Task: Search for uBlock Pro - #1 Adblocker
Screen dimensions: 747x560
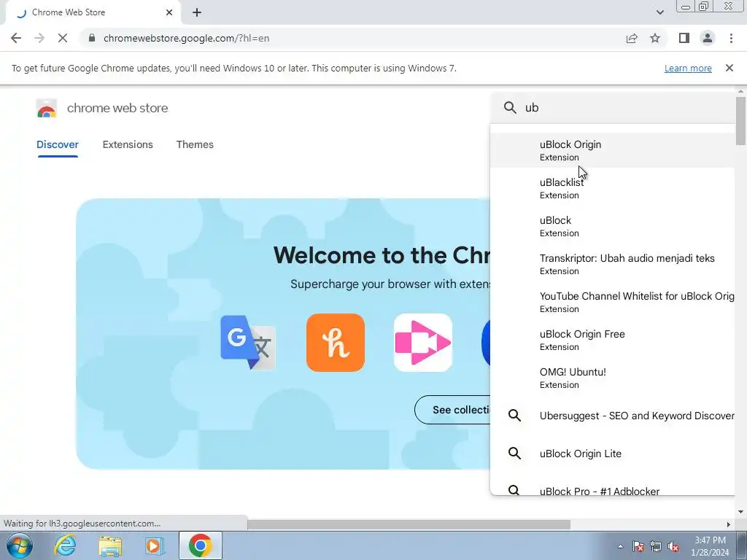Action: [x=613, y=490]
